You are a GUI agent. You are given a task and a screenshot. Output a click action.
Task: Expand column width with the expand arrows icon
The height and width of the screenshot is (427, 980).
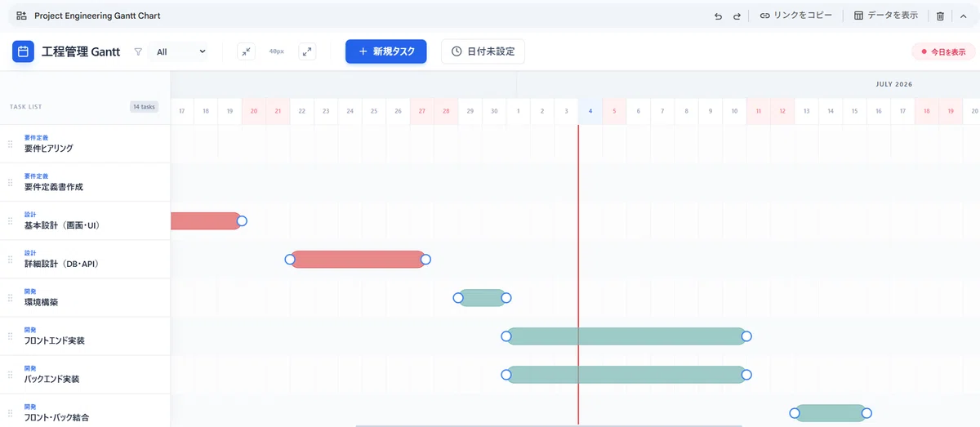pyautogui.click(x=307, y=51)
